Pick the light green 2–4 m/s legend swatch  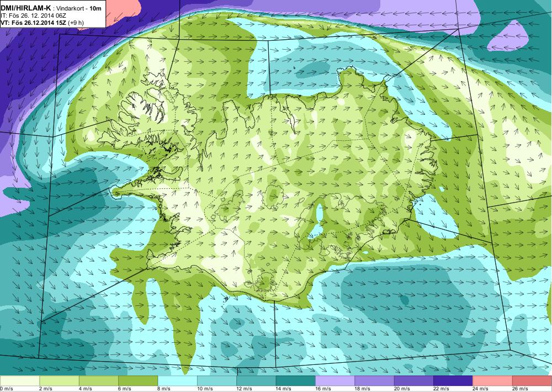59,380
